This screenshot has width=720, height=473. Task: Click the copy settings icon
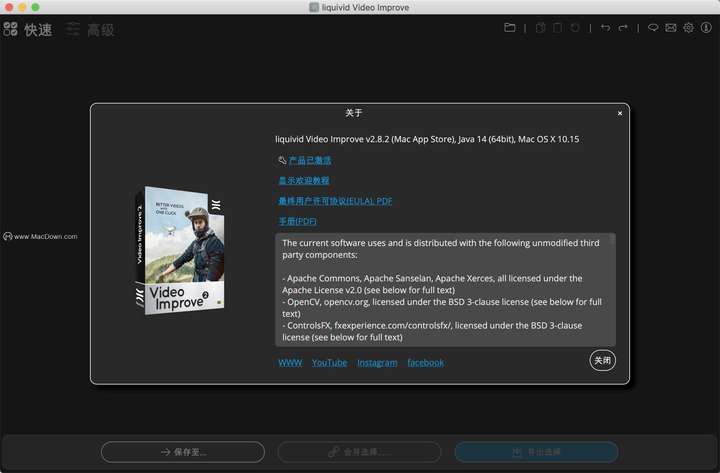click(540, 28)
